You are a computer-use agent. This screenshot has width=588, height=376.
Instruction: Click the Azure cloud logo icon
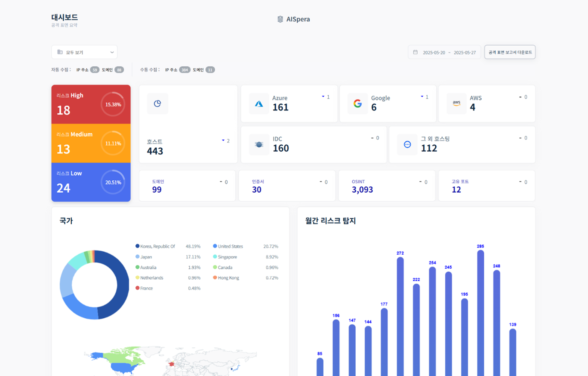pos(259,104)
